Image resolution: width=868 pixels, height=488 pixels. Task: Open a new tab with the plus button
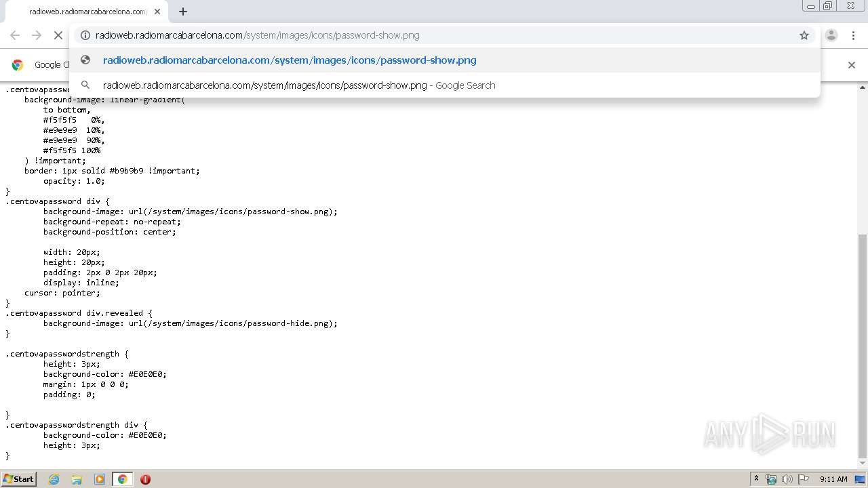(183, 12)
